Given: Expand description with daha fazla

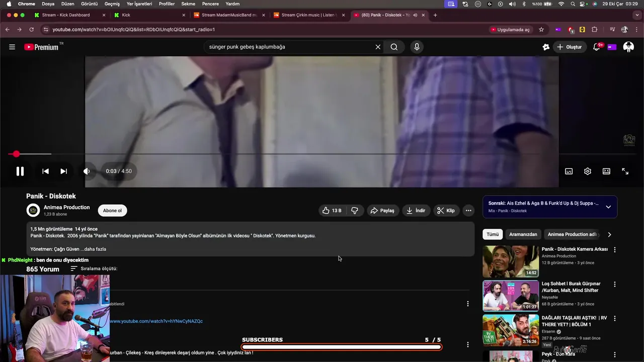Looking at the screenshot, I should coord(94,249).
